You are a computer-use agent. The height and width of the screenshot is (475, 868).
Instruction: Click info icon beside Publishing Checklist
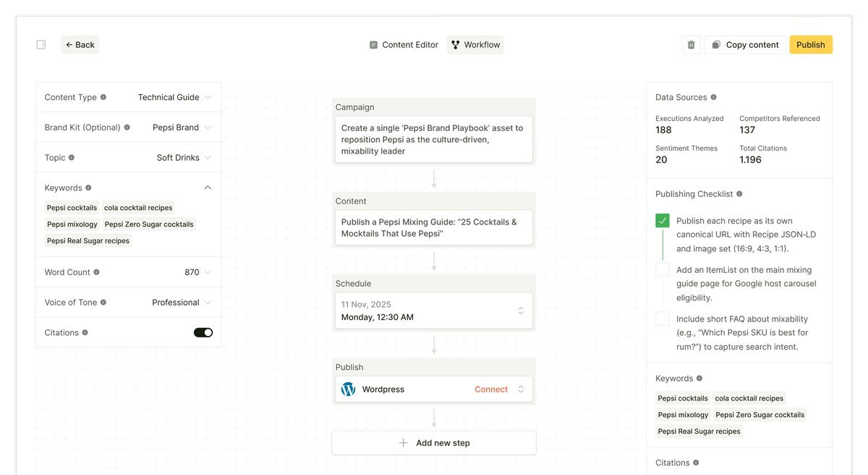(x=739, y=194)
